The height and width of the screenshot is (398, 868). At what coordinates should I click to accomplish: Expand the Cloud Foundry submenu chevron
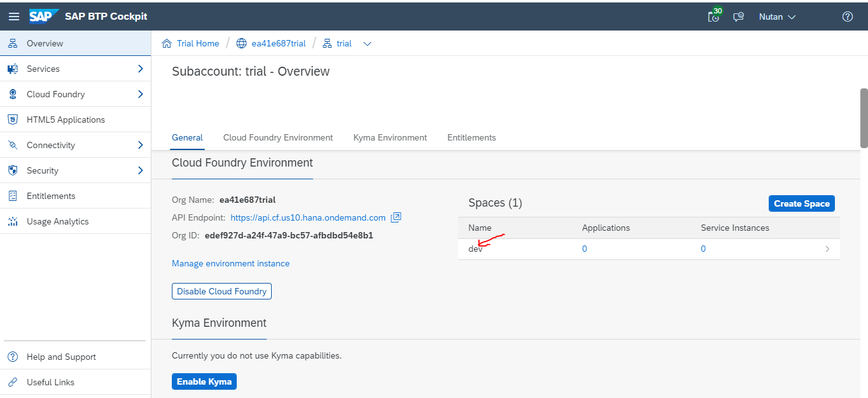[x=141, y=94]
